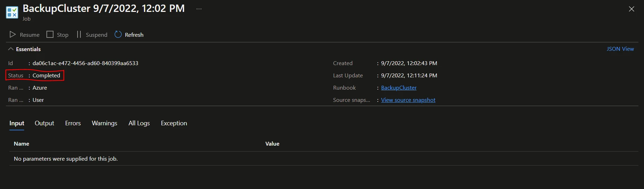Open the ellipsis more options menu
644x189 pixels.
click(199, 9)
